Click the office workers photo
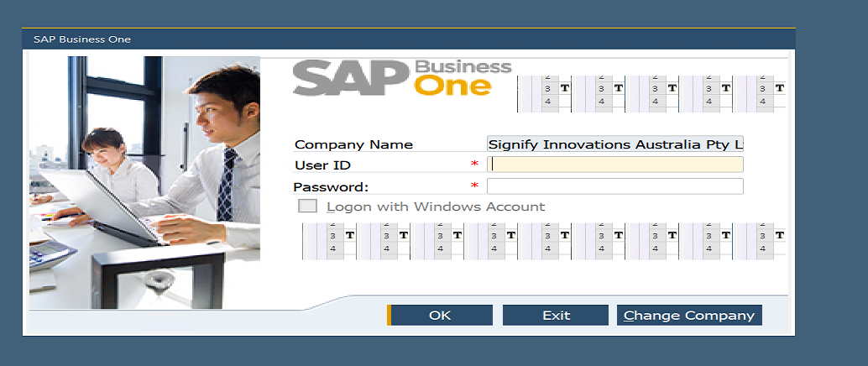Image resolution: width=868 pixels, height=366 pixels. coord(145,182)
